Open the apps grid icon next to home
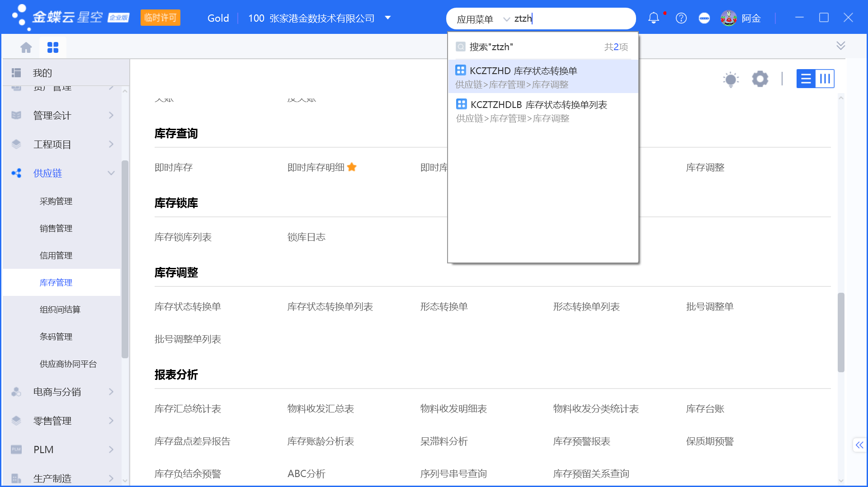Screen dimensions: 868x487 coord(53,47)
